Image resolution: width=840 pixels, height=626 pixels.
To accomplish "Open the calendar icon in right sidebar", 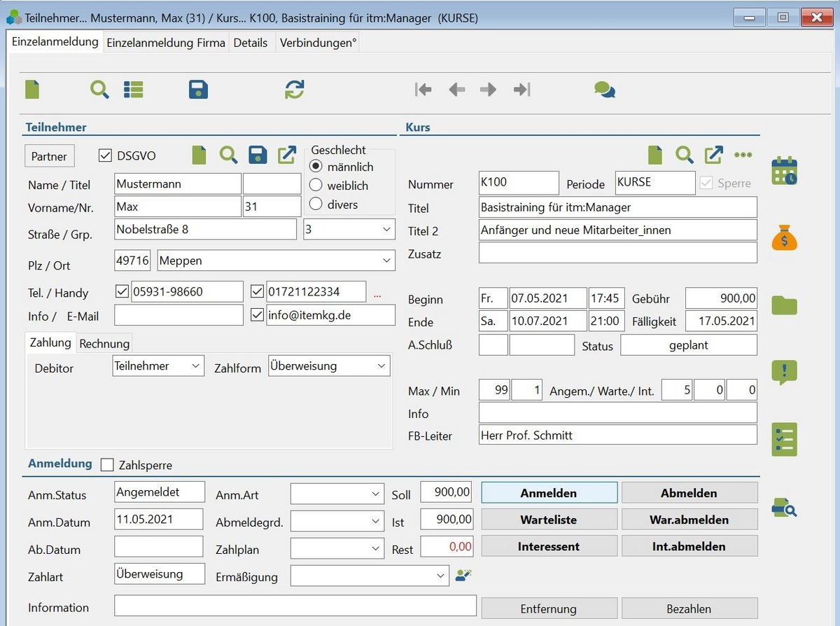I will tap(784, 172).
